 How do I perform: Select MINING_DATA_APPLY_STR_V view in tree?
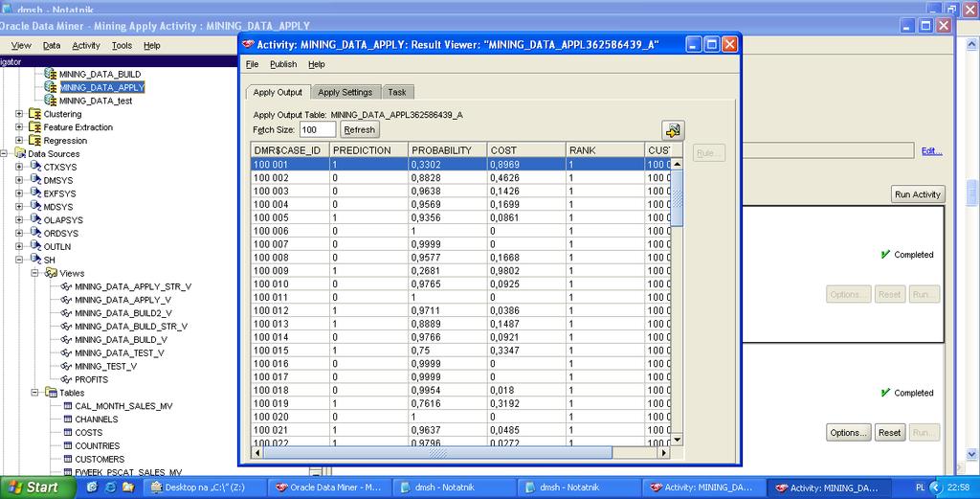(x=132, y=286)
